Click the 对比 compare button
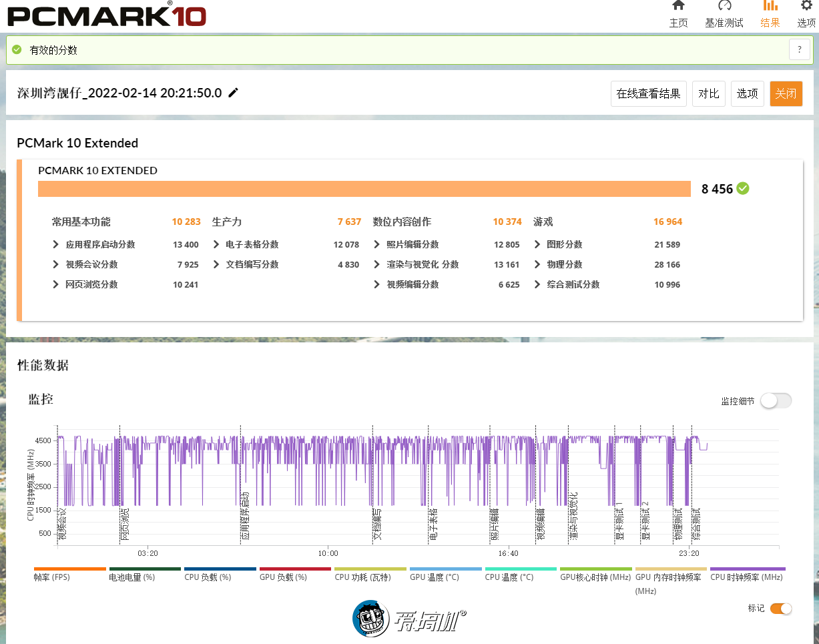Screen dimensions: 819x644 (708, 93)
